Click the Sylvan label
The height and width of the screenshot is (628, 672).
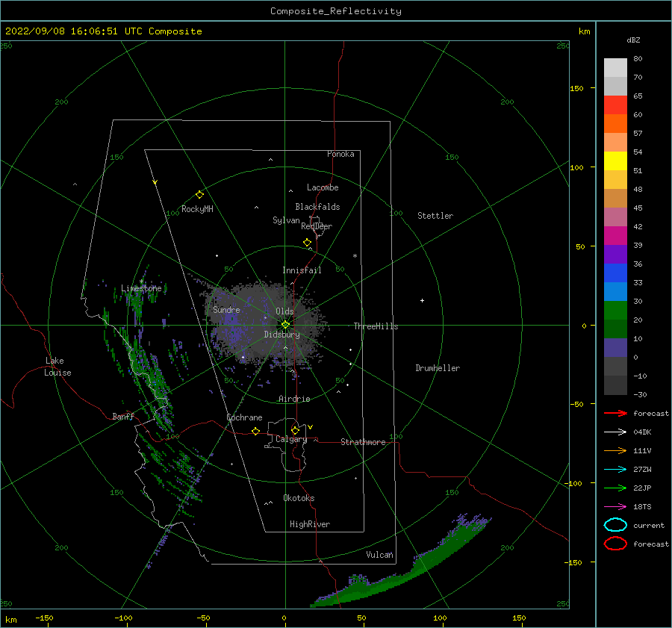[286, 220]
